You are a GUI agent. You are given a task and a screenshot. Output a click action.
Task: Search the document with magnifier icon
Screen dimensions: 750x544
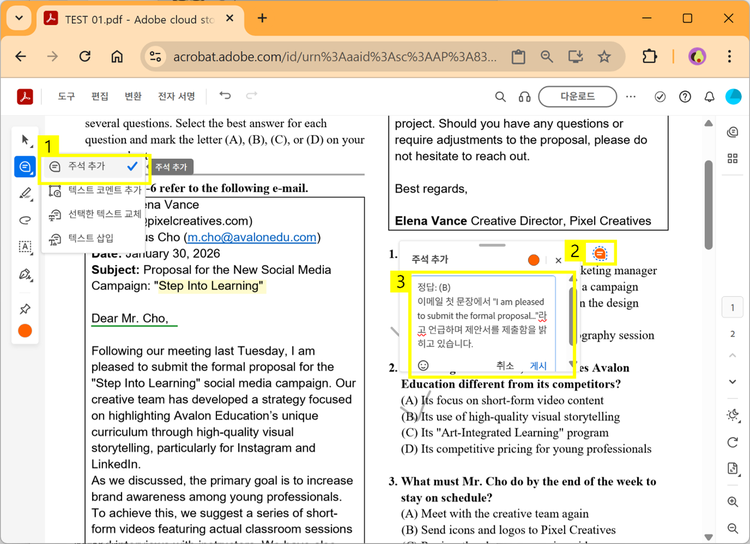tap(500, 97)
